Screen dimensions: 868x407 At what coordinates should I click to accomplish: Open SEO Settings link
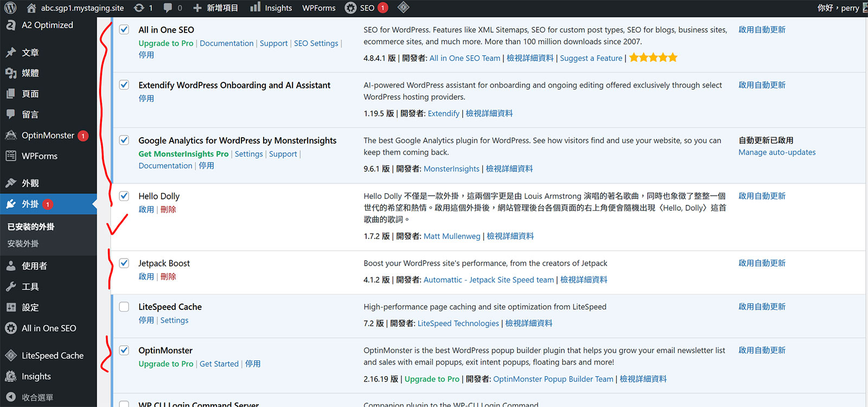pos(316,43)
